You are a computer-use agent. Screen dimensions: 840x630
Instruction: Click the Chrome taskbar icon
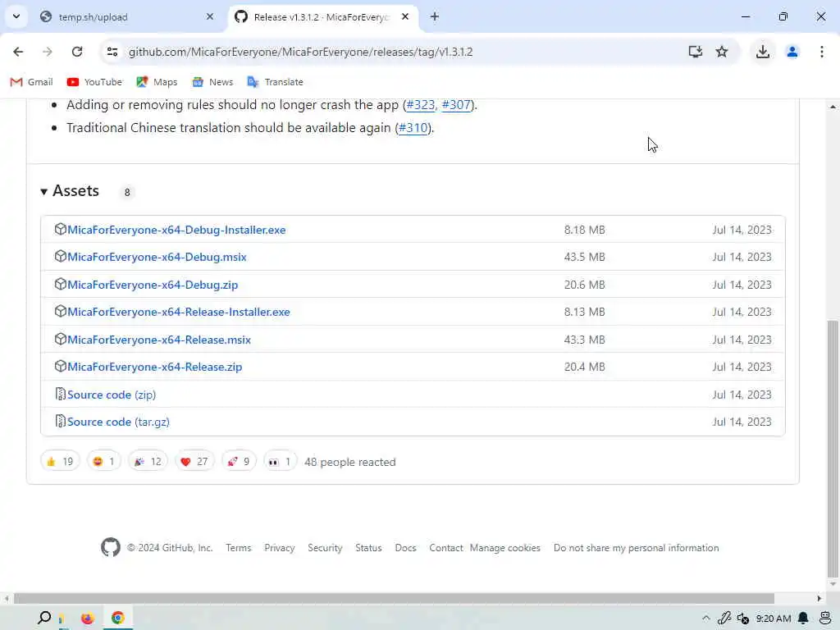coord(118,619)
